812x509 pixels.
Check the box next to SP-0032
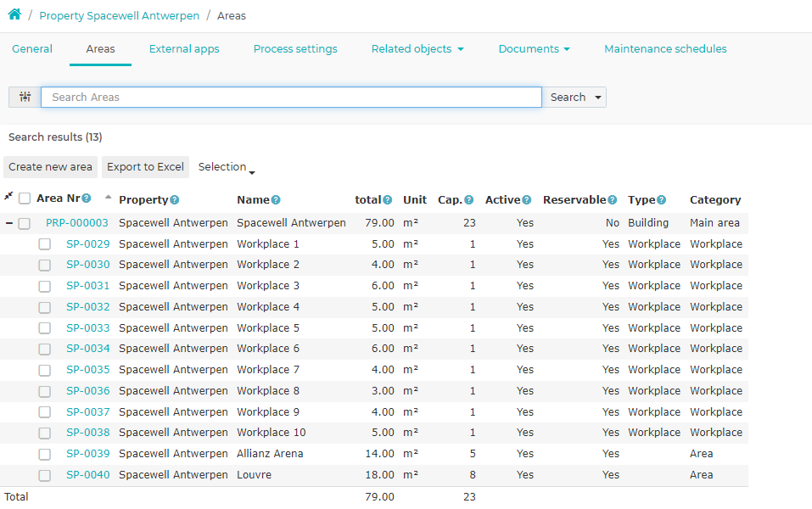(x=44, y=308)
